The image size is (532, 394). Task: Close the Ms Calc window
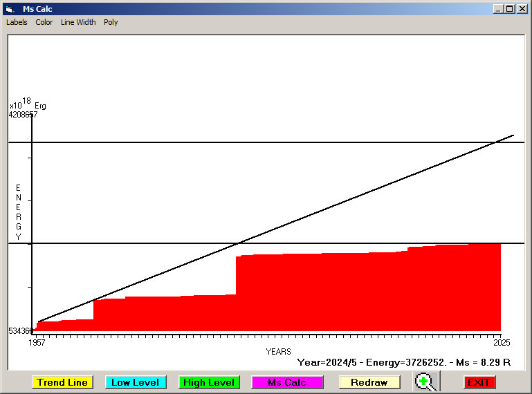click(x=522, y=9)
